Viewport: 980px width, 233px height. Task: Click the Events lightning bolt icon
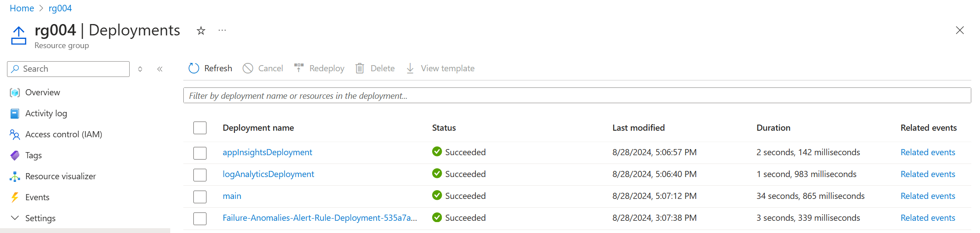point(15,197)
